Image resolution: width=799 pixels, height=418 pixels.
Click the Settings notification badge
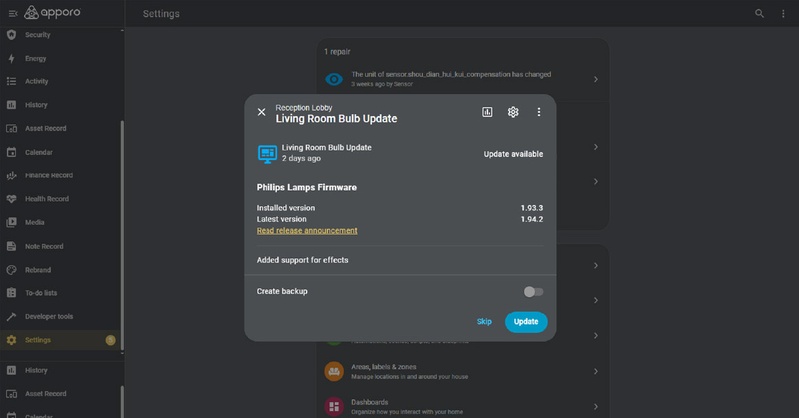coord(110,340)
